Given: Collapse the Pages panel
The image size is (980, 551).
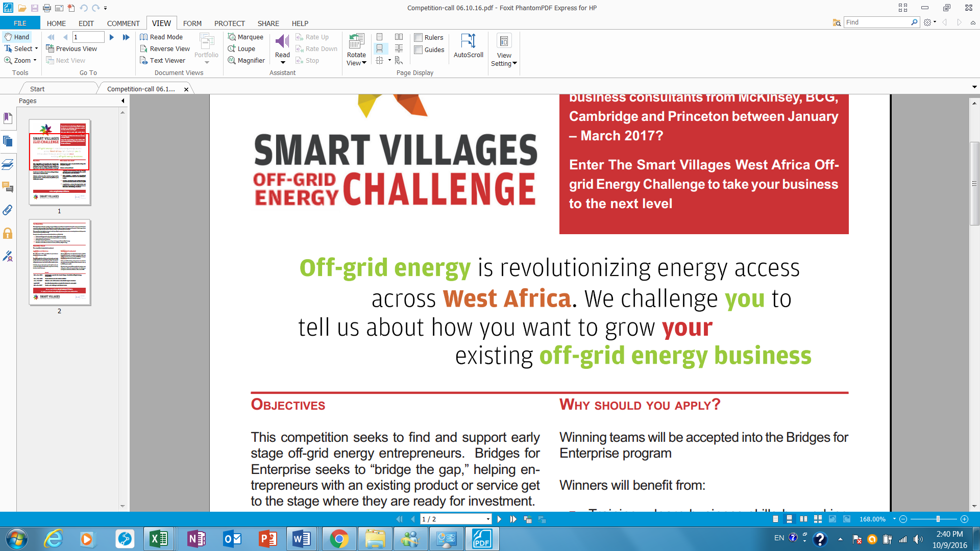Looking at the screenshot, I should point(123,101).
